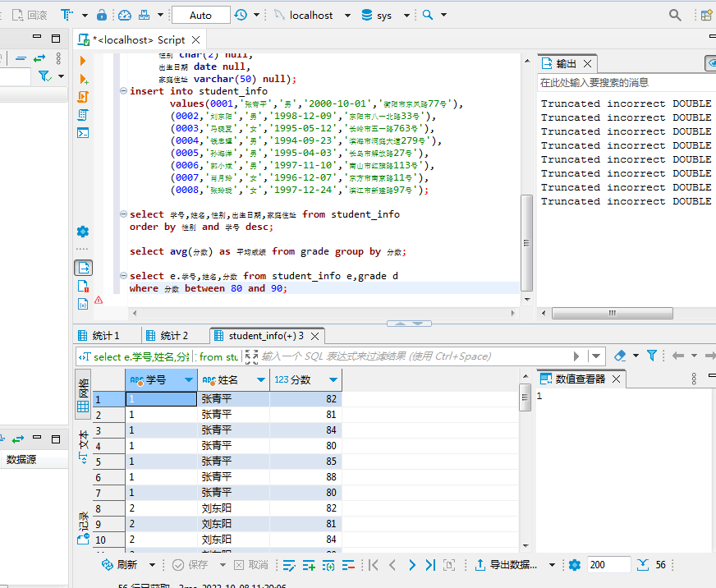Toggle the record panel side tab
The width and height of the screenshot is (716, 588).
[x=83, y=527]
